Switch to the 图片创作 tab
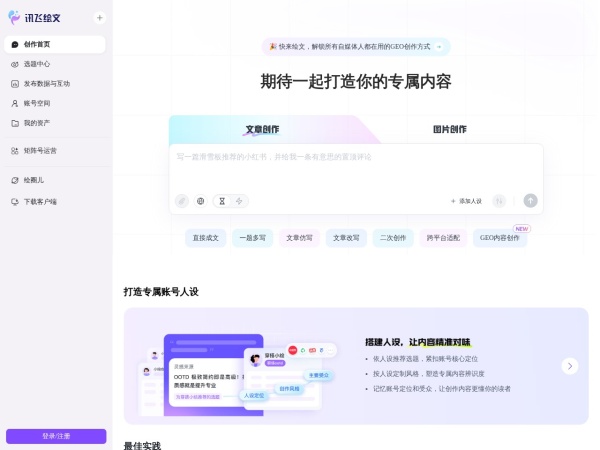The image size is (600, 450). (x=449, y=129)
